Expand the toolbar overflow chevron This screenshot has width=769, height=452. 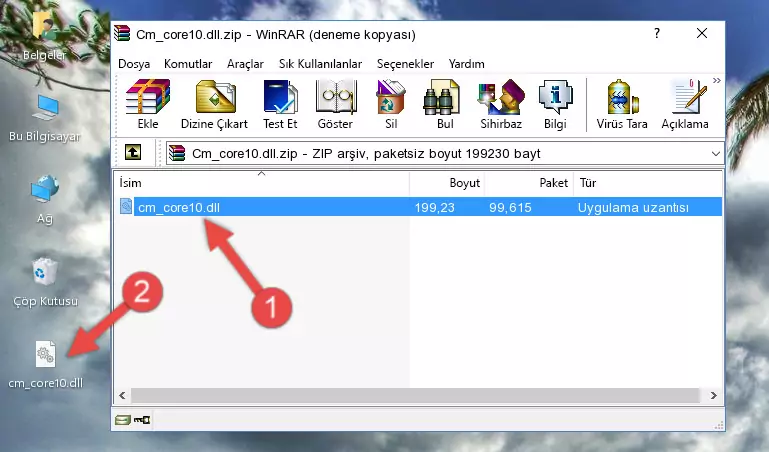[717, 81]
